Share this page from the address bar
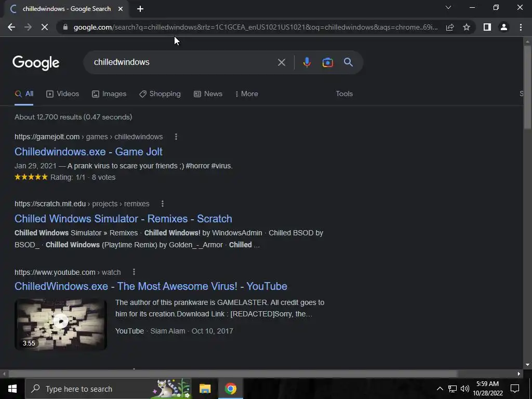 [x=450, y=27]
